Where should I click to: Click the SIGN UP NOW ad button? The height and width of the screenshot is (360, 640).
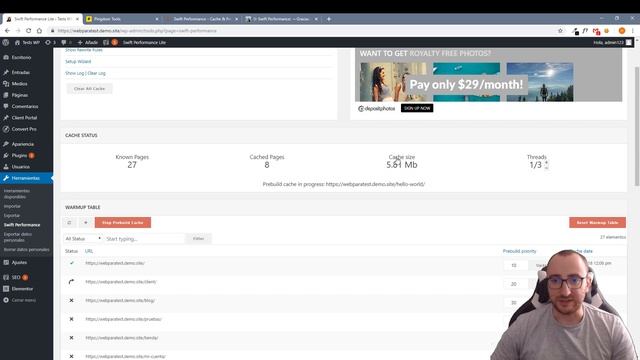point(417,108)
